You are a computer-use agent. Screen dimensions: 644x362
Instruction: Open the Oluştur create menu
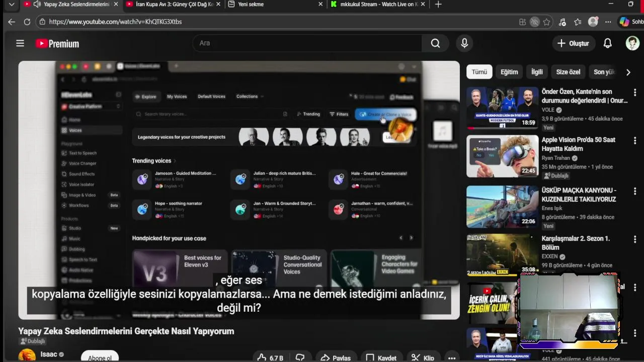573,43
